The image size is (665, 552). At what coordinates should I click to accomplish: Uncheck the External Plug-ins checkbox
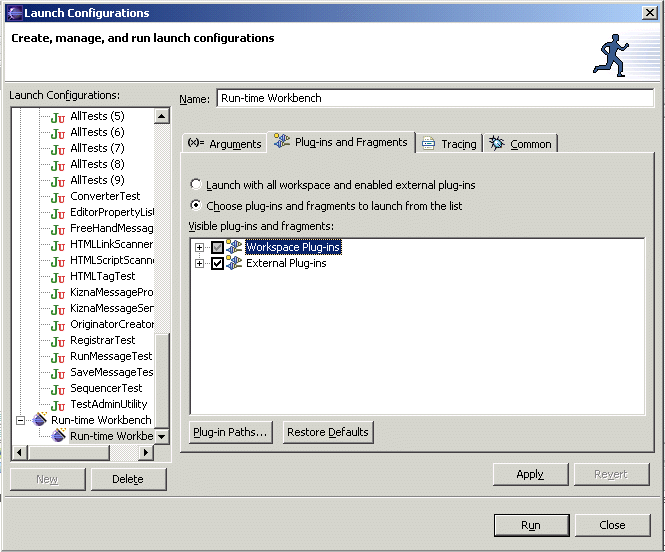click(217, 263)
